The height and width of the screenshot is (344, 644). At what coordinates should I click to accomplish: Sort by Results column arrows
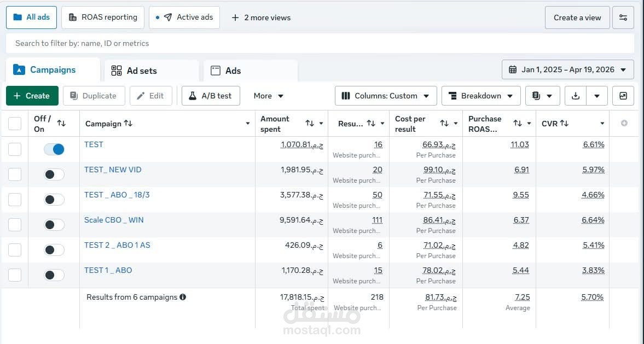pyautogui.click(x=371, y=123)
